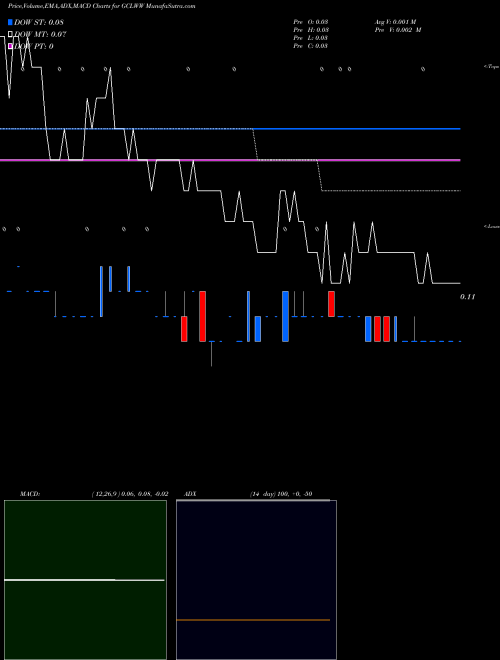Click the 'Pre H: 0.08' high value
The image size is (500, 660).
(x=311, y=30)
